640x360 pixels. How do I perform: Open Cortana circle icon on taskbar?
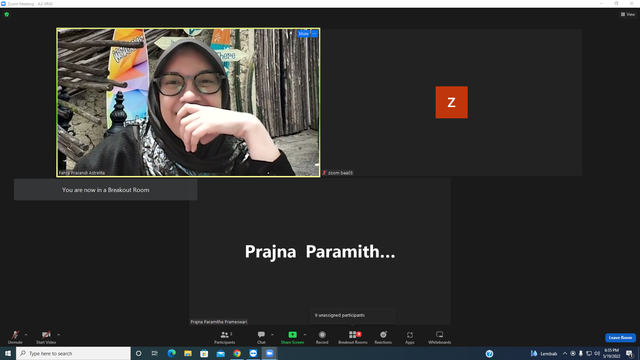(138, 353)
